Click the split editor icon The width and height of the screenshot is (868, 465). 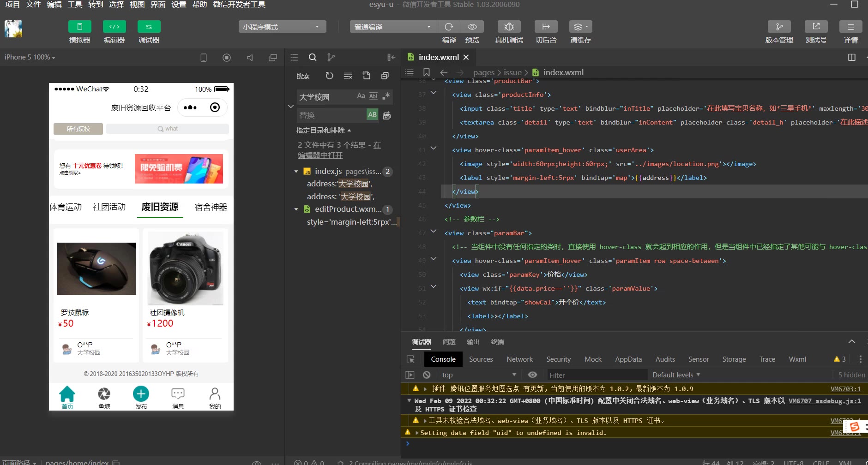(x=852, y=57)
